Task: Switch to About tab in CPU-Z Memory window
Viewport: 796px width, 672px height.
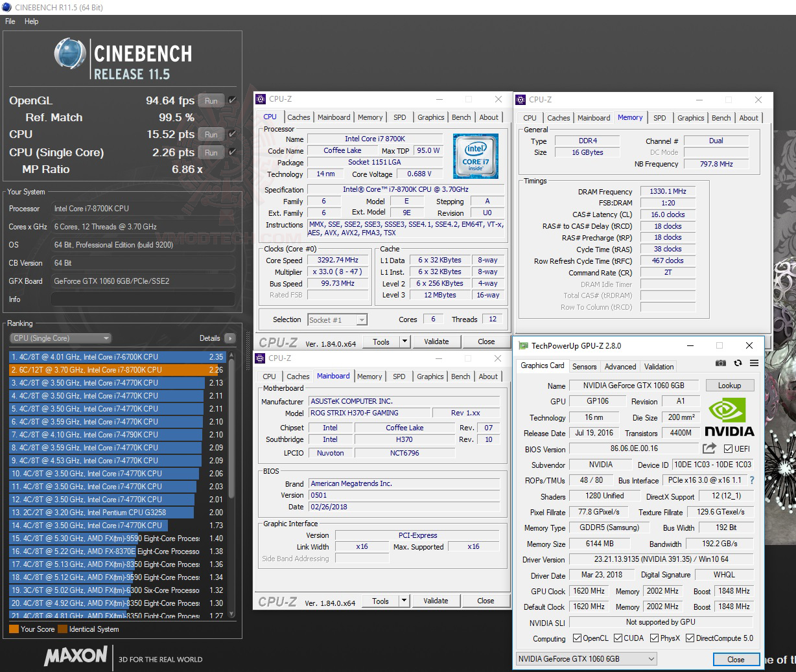Action: pyautogui.click(x=749, y=118)
